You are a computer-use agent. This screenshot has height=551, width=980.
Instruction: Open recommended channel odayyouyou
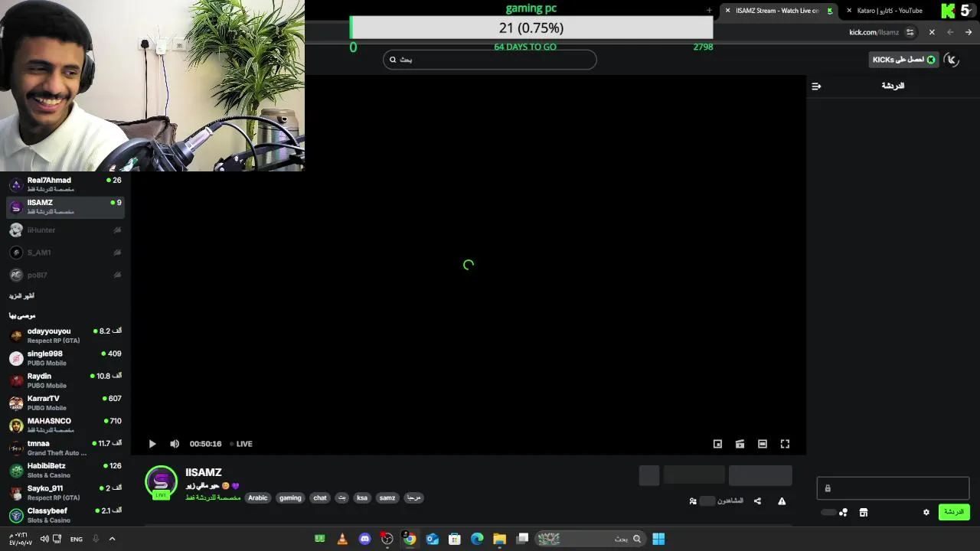65,335
